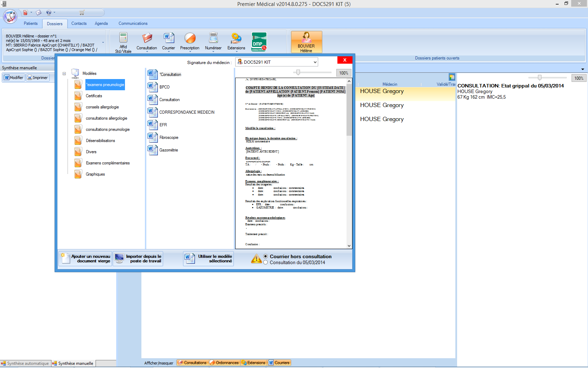
Task: Toggle Consultations filter in Afficher/masquer bar
Action: (192, 363)
